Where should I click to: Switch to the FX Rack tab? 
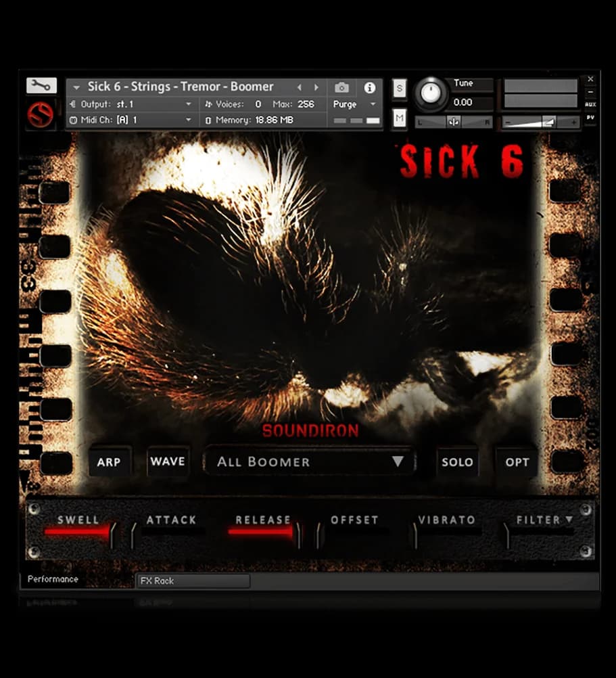coord(193,581)
